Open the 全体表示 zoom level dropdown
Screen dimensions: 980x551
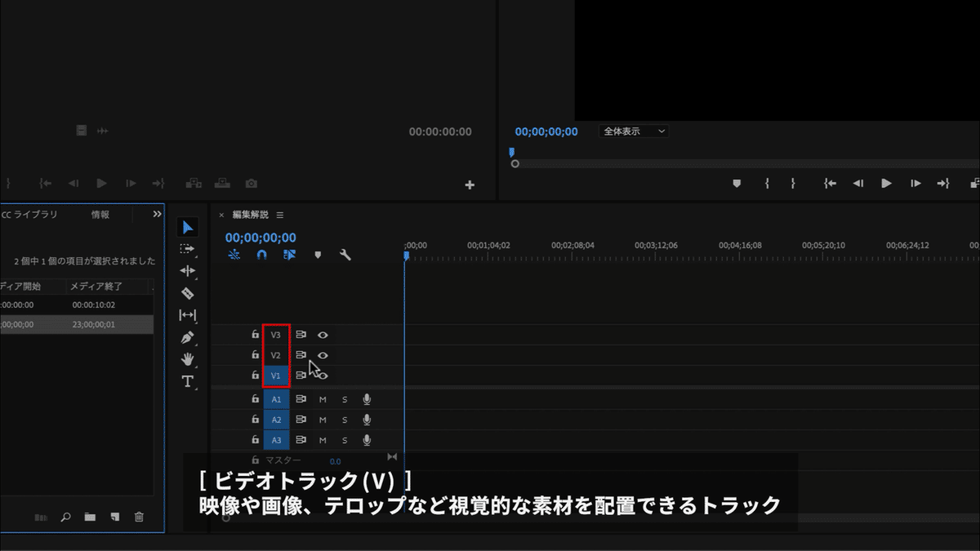click(x=633, y=131)
